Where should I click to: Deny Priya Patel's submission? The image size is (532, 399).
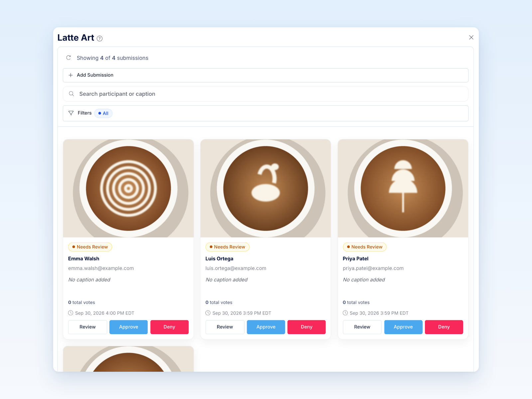point(444,327)
